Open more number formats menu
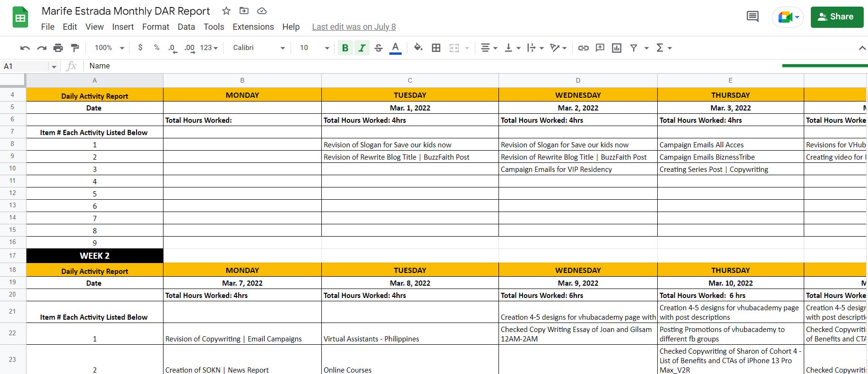 209,48
